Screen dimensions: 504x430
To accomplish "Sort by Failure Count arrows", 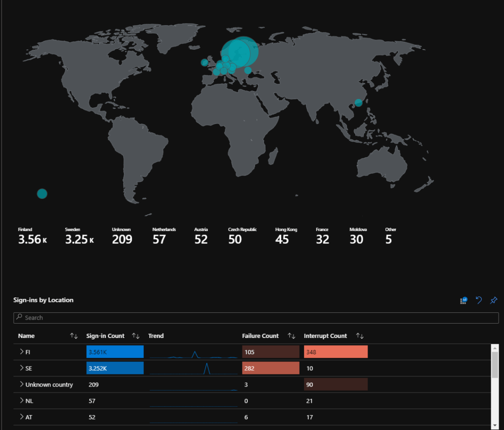I will (x=291, y=336).
